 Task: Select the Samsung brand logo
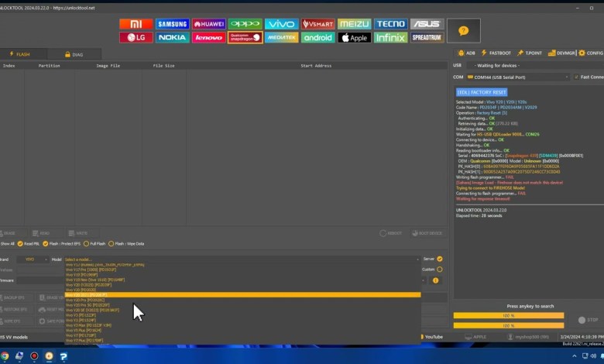[172, 24]
